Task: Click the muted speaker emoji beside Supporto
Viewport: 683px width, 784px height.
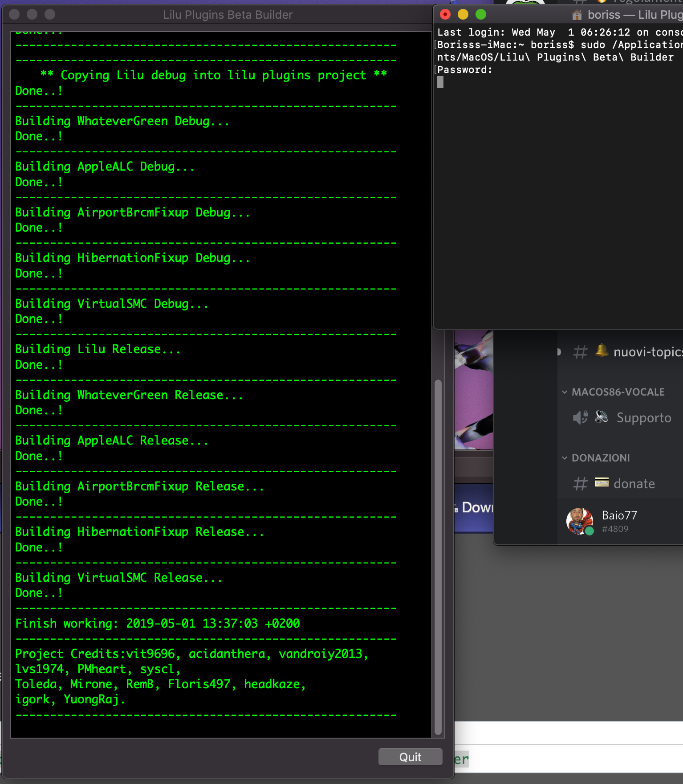Action: (602, 417)
